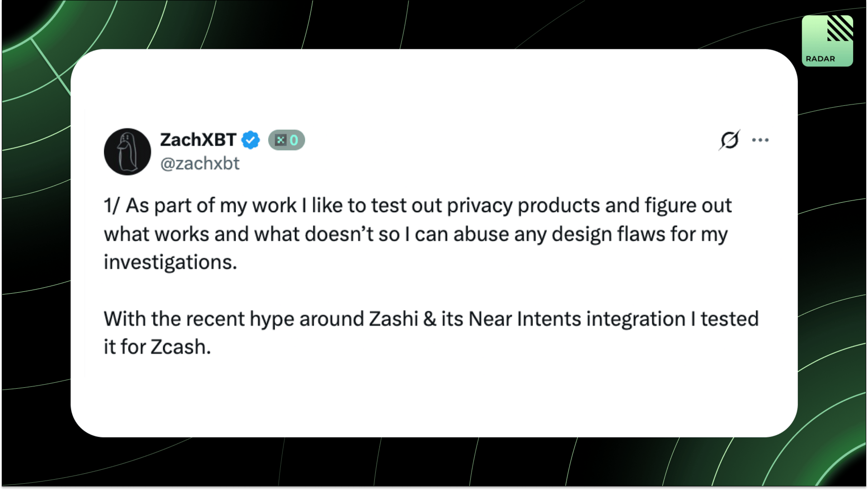Click the RADAR text label
Viewport: 868px width, 490px height.
point(820,59)
